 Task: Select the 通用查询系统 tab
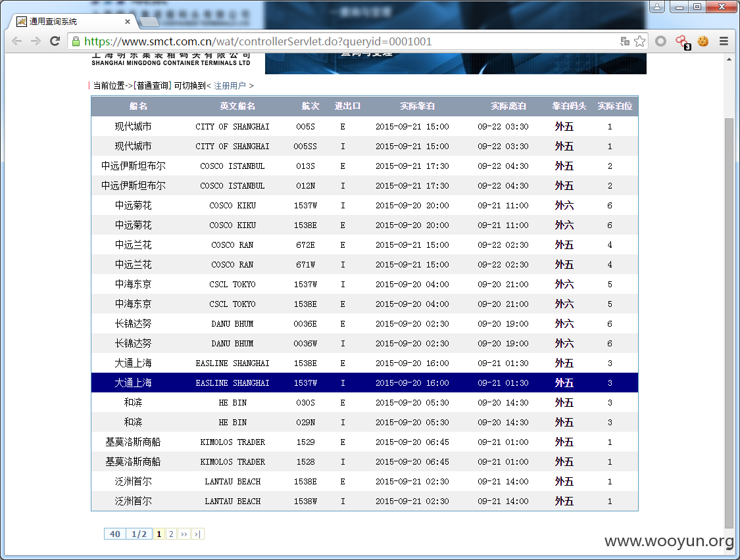point(71,22)
